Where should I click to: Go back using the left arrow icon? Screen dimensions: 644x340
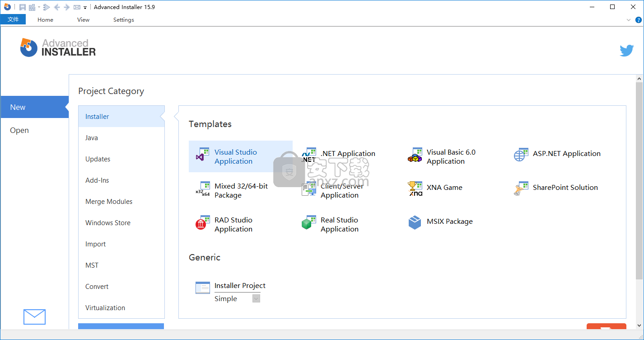click(x=57, y=7)
